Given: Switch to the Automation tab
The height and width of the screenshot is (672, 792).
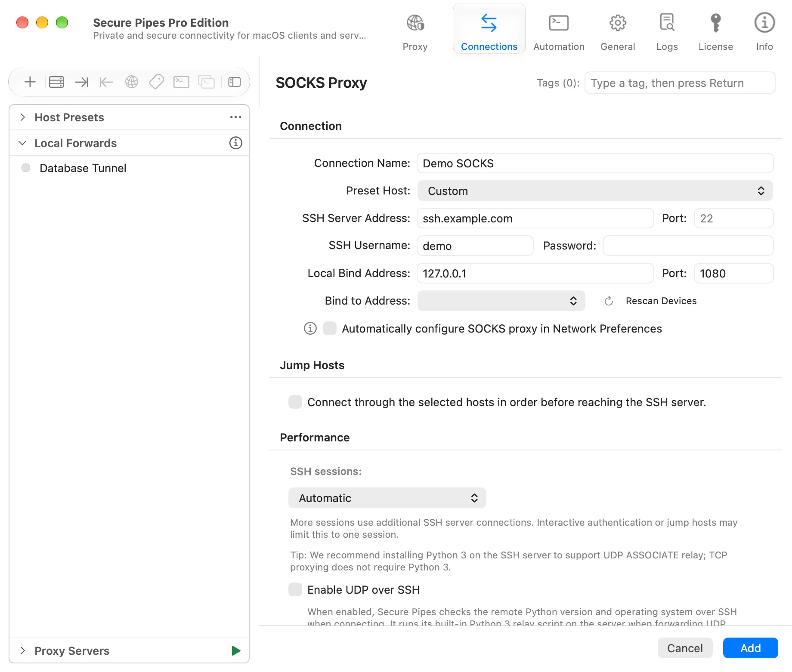Looking at the screenshot, I should click(559, 32).
